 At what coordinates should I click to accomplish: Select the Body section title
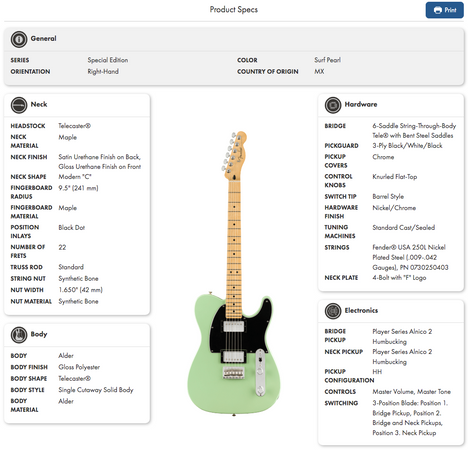[x=39, y=334]
